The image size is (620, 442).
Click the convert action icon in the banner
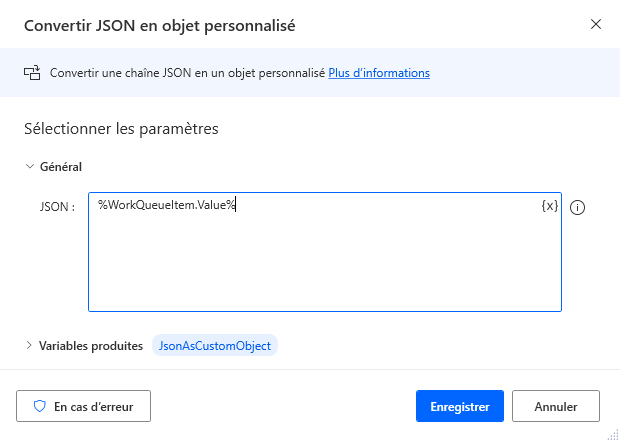coord(32,73)
